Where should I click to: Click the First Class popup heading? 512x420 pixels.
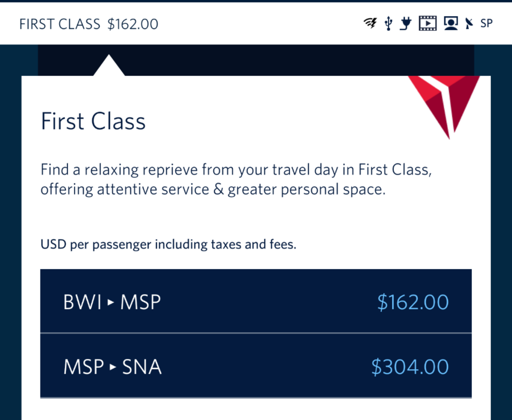[x=93, y=121]
